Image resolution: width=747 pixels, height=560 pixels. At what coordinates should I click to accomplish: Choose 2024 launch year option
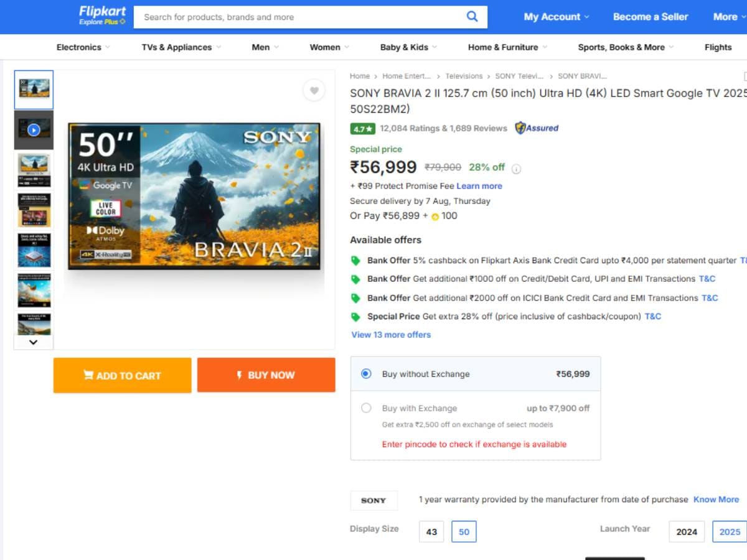pos(686,531)
